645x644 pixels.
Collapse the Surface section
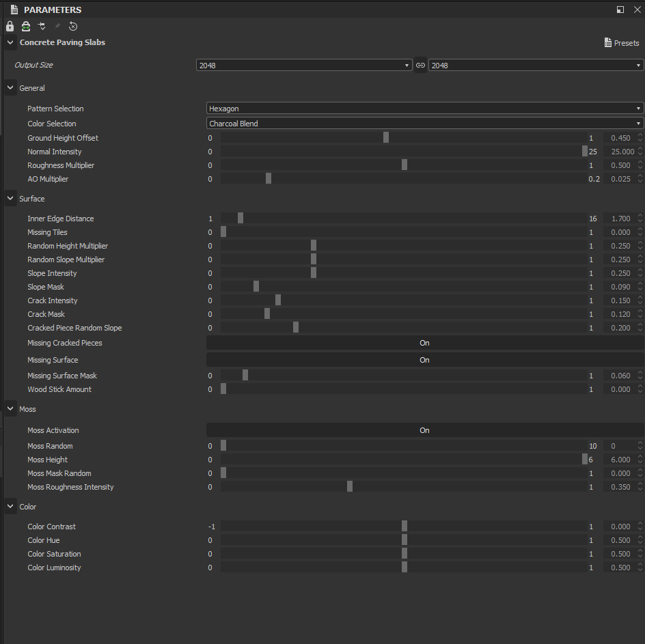tap(10, 198)
